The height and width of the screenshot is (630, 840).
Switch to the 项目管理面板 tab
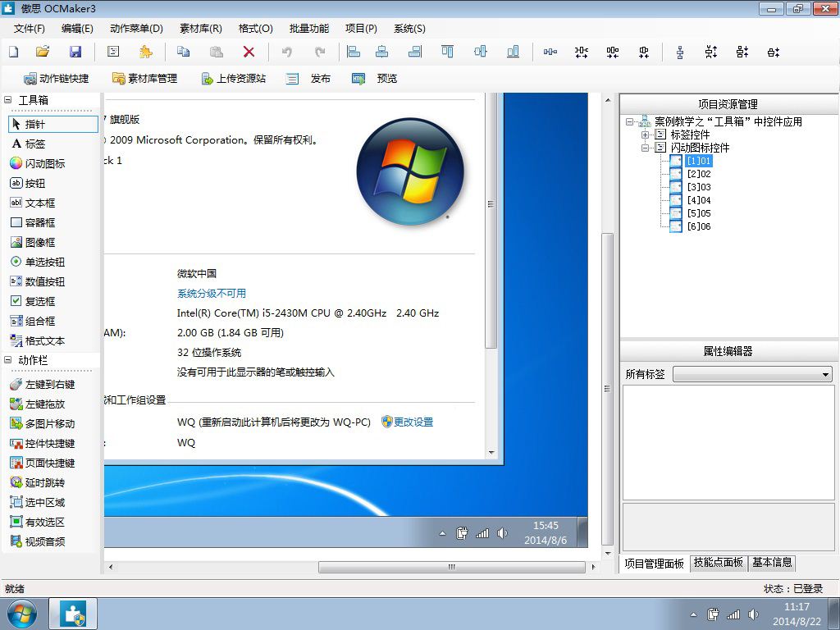pos(654,564)
